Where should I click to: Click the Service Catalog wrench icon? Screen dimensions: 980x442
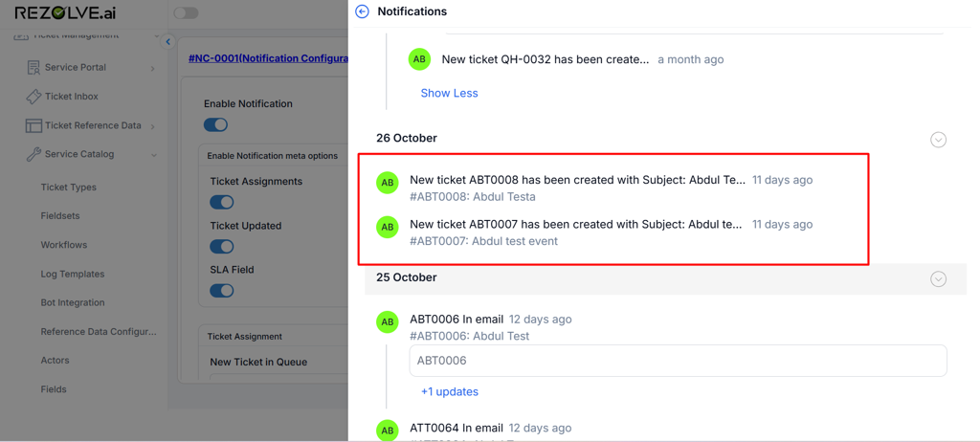point(33,154)
